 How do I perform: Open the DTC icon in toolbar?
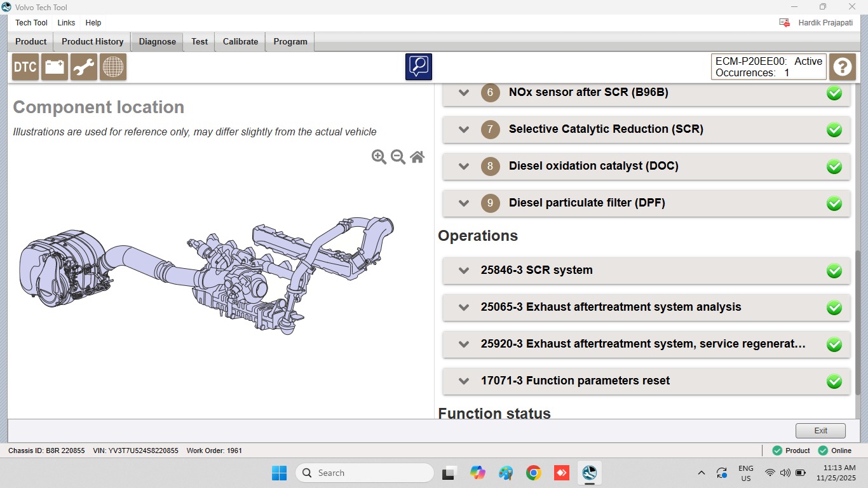tap(25, 67)
